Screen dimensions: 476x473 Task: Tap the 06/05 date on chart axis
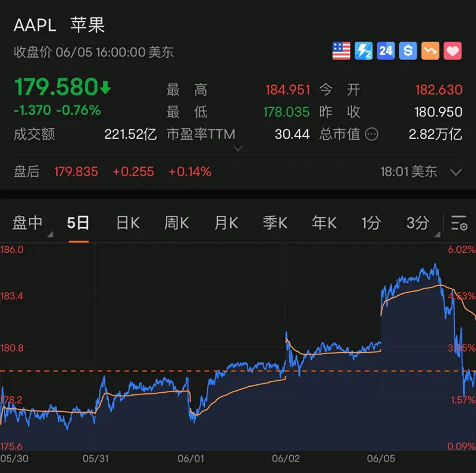[x=381, y=459]
